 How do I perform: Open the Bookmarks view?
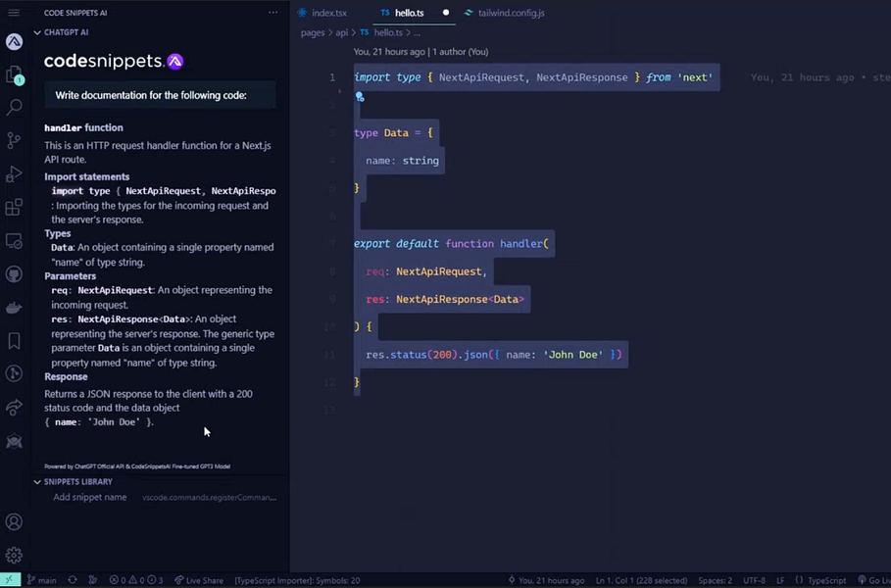pos(14,341)
